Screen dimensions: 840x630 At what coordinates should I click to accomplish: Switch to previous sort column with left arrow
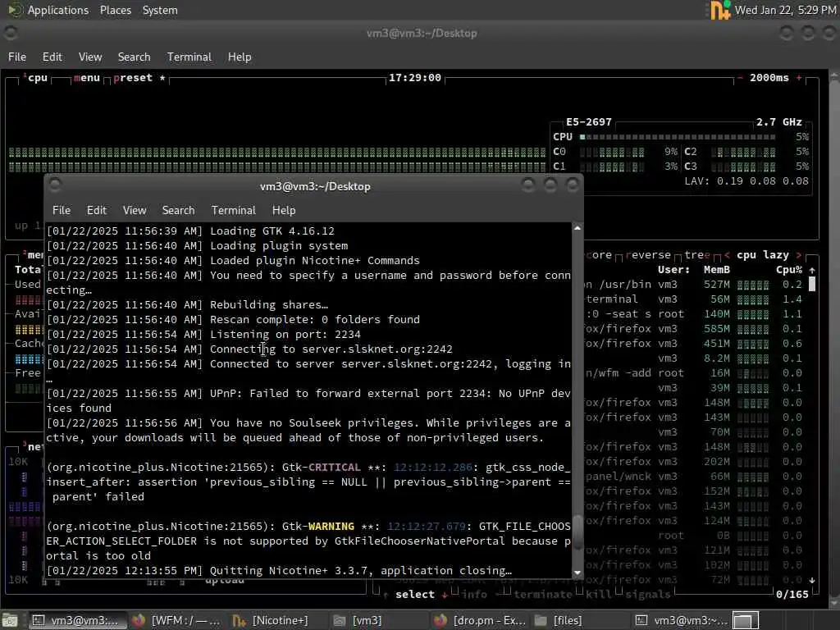point(727,255)
